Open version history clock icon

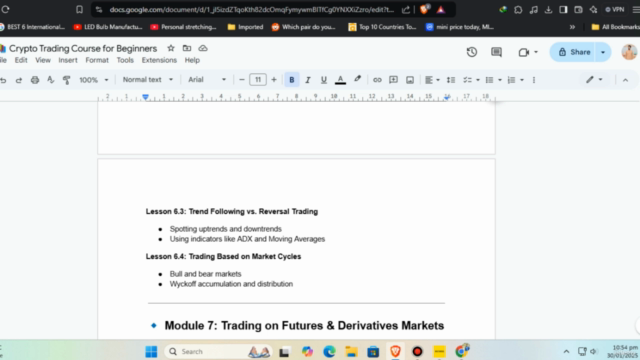click(x=472, y=52)
